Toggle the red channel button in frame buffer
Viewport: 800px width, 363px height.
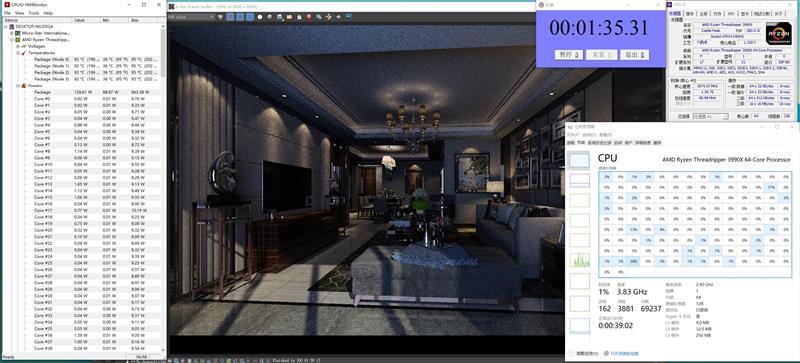(x=230, y=17)
